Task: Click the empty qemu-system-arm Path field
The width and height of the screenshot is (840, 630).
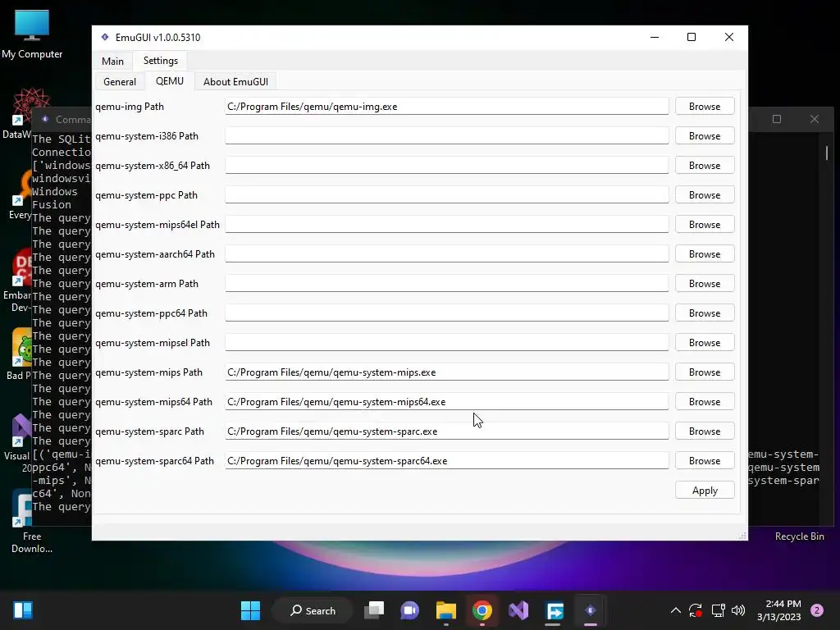Action: click(447, 283)
